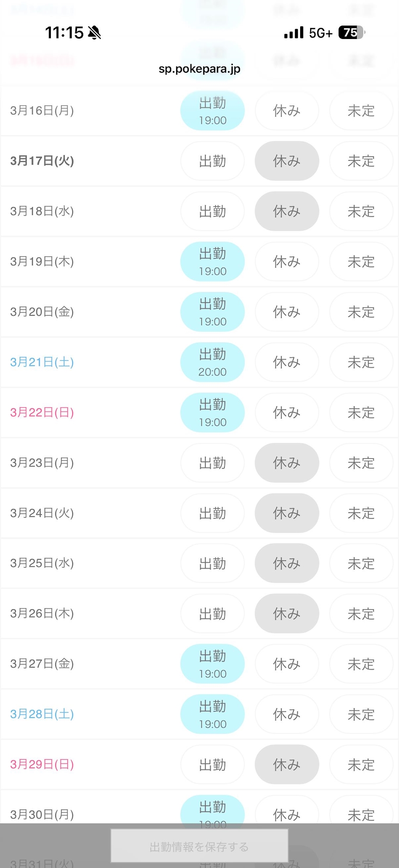The height and width of the screenshot is (868, 399).
Task: Tap the sp.pokepara.jp address bar
Action: pos(199,69)
